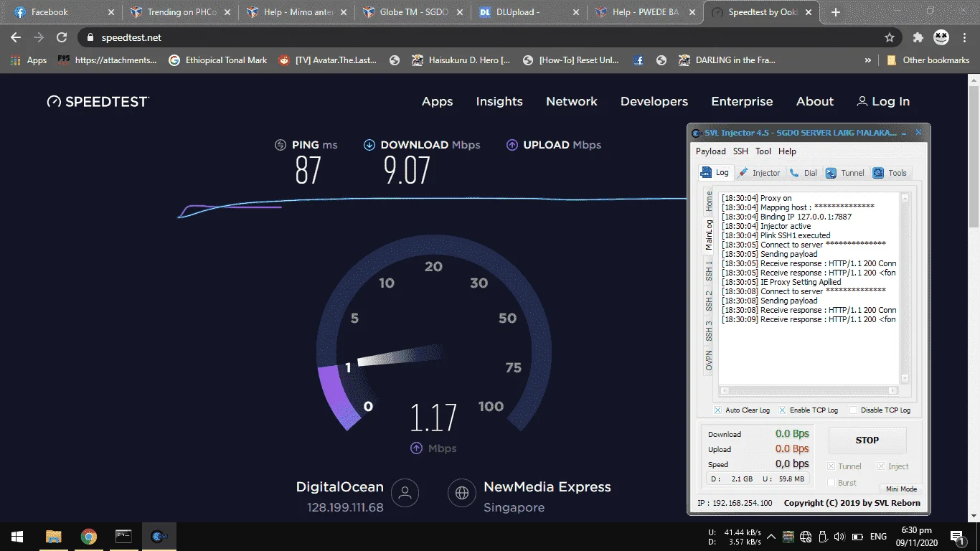Open a new Chrome tab
The height and width of the screenshot is (551, 980).
point(836,12)
